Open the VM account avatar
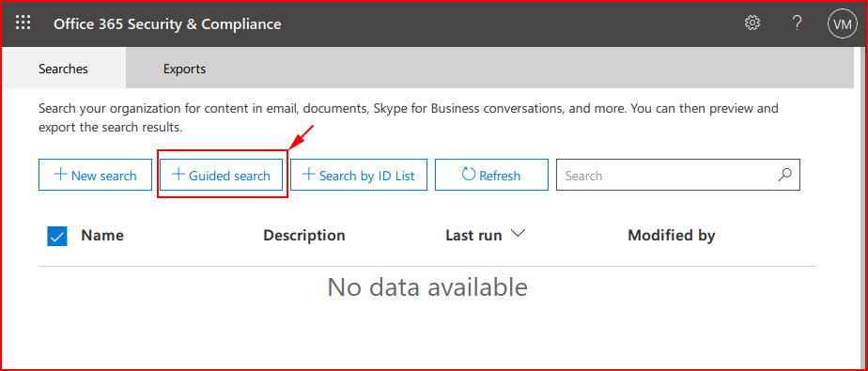 click(x=842, y=23)
